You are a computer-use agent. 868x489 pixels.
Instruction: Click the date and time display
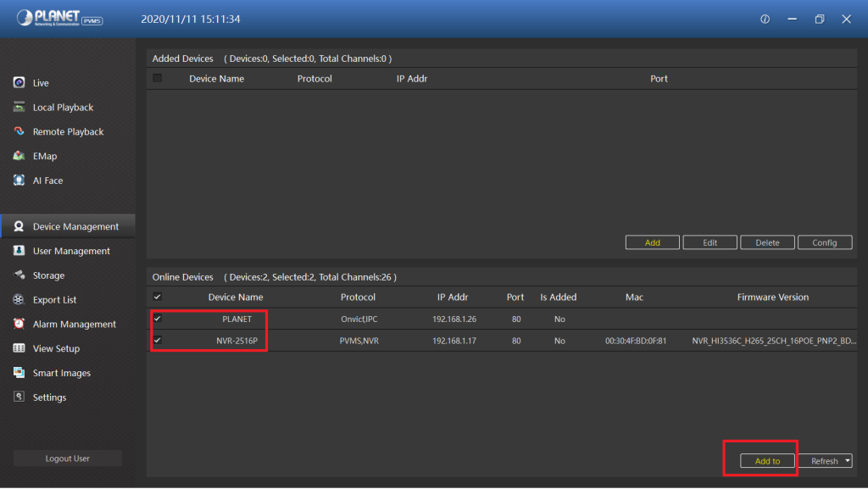click(x=191, y=19)
